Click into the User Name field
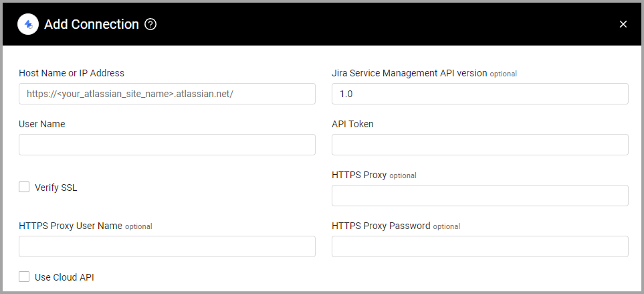Image resolution: width=644 pixels, height=294 pixels. (x=167, y=145)
